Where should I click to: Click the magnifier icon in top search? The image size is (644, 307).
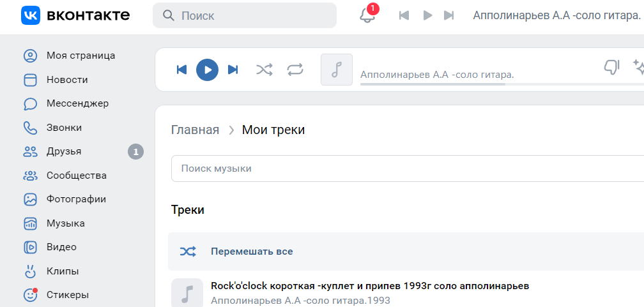(x=169, y=15)
